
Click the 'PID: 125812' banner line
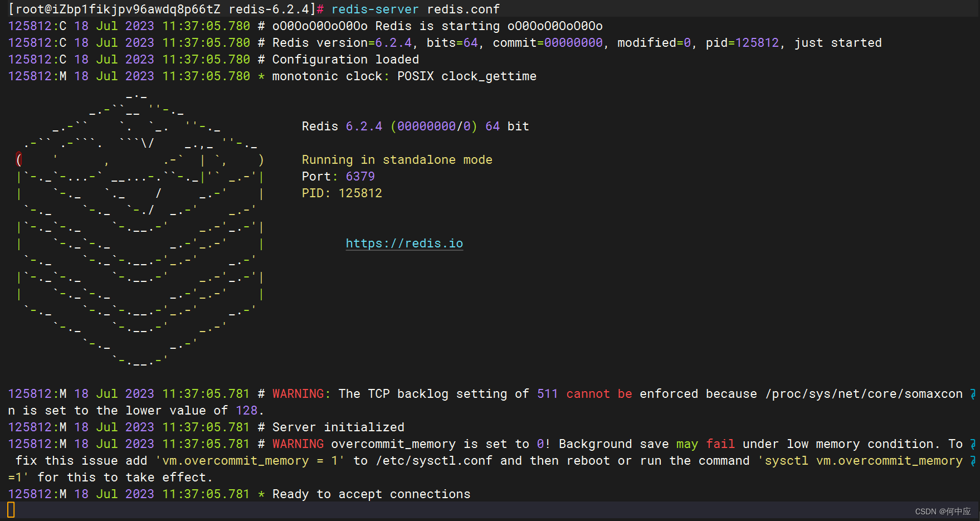click(x=342, y=193)
